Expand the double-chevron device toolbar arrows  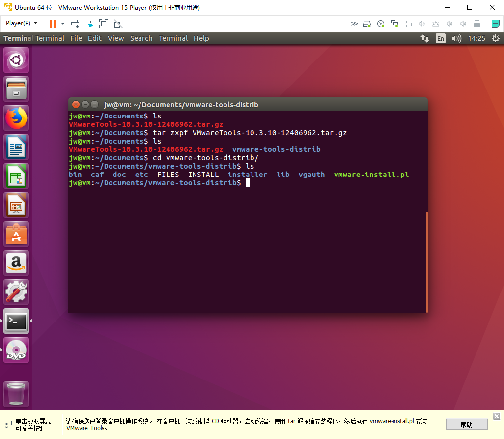pyautogui.click(x=354, y=24)
